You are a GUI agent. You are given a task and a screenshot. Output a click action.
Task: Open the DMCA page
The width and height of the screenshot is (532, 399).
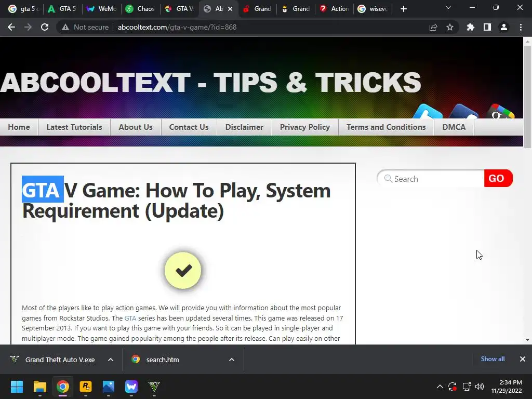point(454,127)
